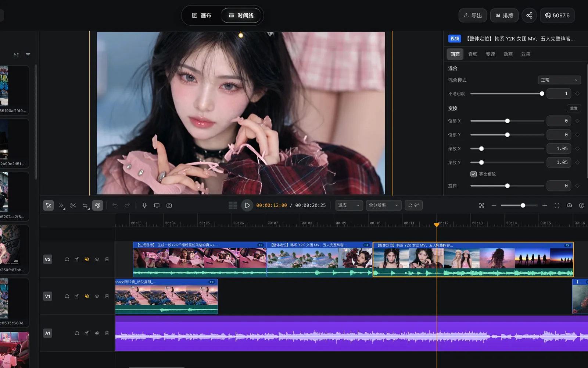Viewport: 588px width, 368px height.
Task: Enter fullscreen preview mode
Action: point(557,205)
